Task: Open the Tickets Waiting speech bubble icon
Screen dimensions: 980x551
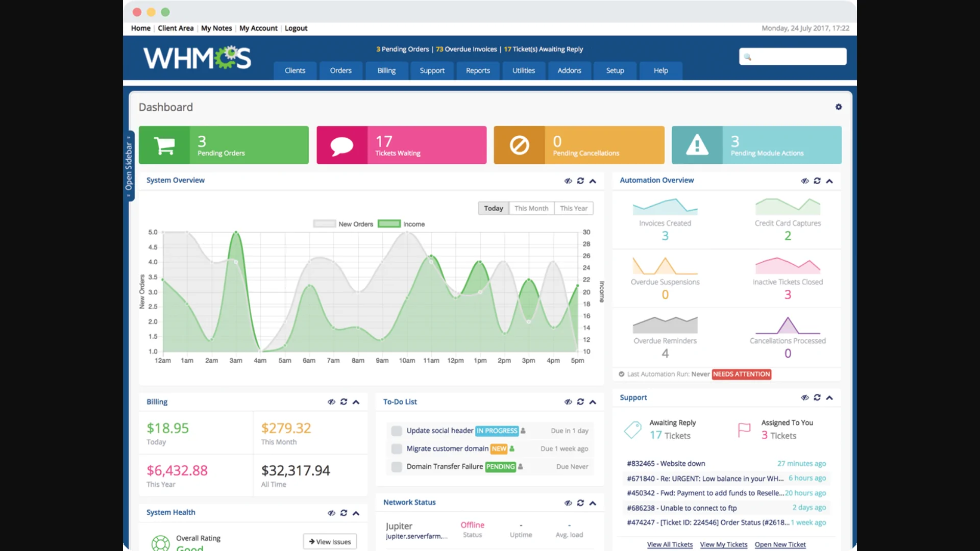Action: tap(342, 145)
